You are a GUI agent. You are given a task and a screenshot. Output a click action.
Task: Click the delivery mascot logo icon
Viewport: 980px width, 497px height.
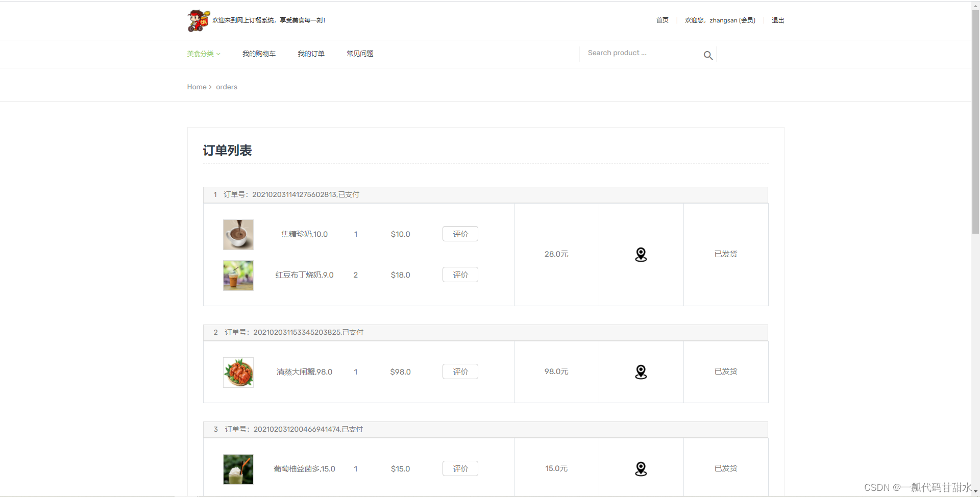(199, 20)
